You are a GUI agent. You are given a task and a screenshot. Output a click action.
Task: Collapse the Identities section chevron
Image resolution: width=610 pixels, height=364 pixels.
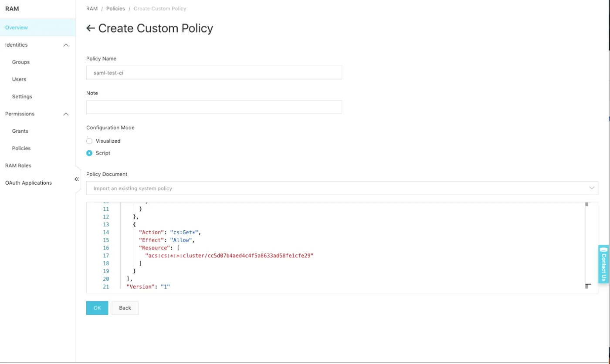tap(66, 45)
